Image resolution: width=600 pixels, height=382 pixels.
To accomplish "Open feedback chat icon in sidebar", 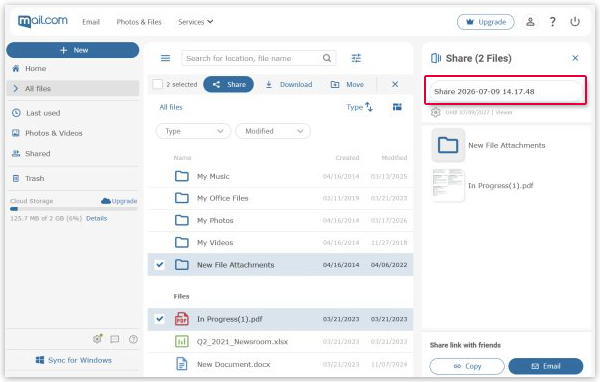I will pos(115,339).
